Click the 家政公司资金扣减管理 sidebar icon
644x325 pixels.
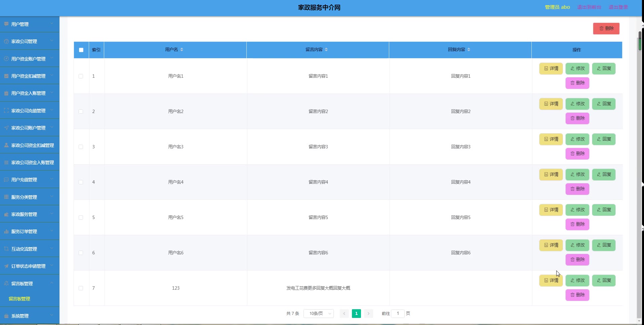6,145
